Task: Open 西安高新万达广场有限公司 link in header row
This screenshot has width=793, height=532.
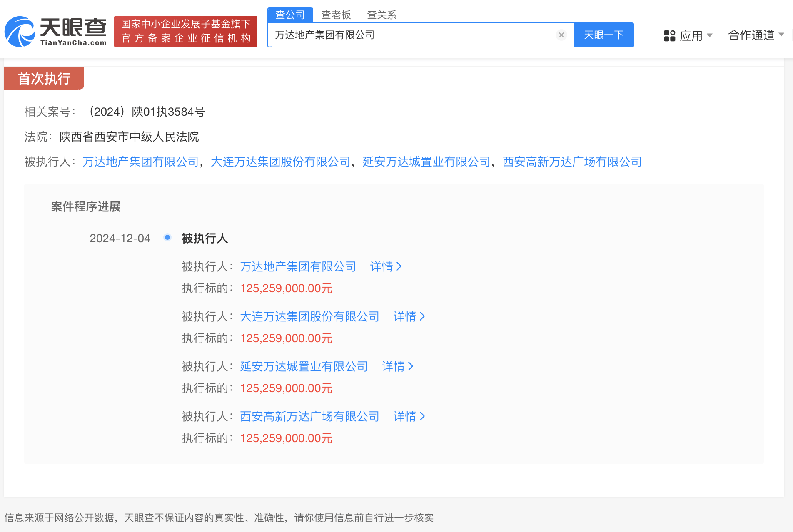Action: pyautogui.click(x=572, y=162)
